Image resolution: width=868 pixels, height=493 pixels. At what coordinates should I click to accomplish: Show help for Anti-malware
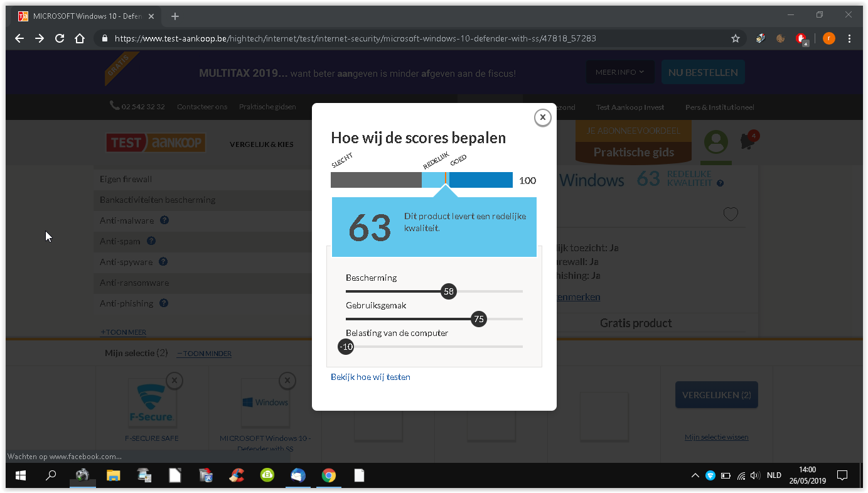(164, 220)
